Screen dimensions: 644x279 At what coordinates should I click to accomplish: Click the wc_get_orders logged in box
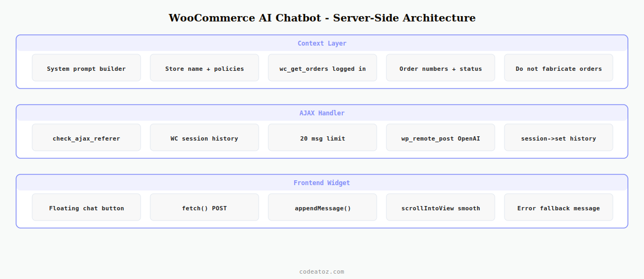tap(323, 68)
